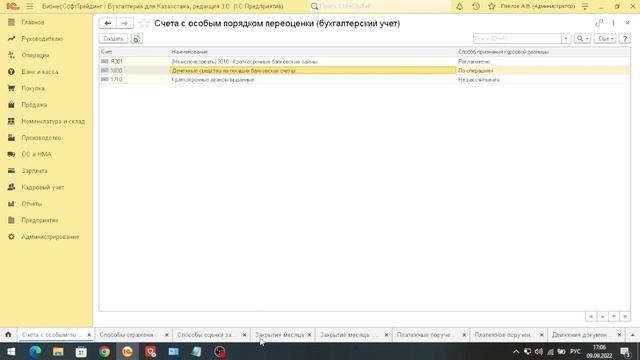Close the Движения докумен... tab
This screenshot has height=360, width=640.
619,335
